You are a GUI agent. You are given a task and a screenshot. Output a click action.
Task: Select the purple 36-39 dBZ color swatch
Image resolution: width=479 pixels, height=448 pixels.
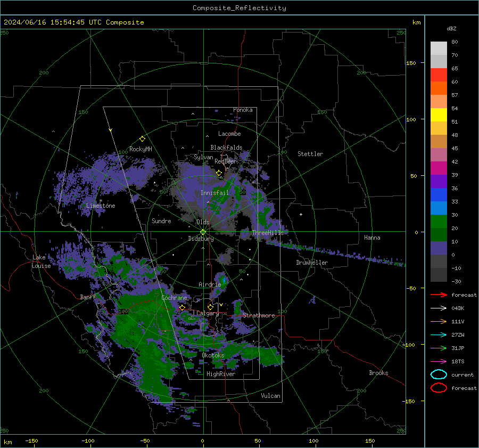click(x=439, y=182)
